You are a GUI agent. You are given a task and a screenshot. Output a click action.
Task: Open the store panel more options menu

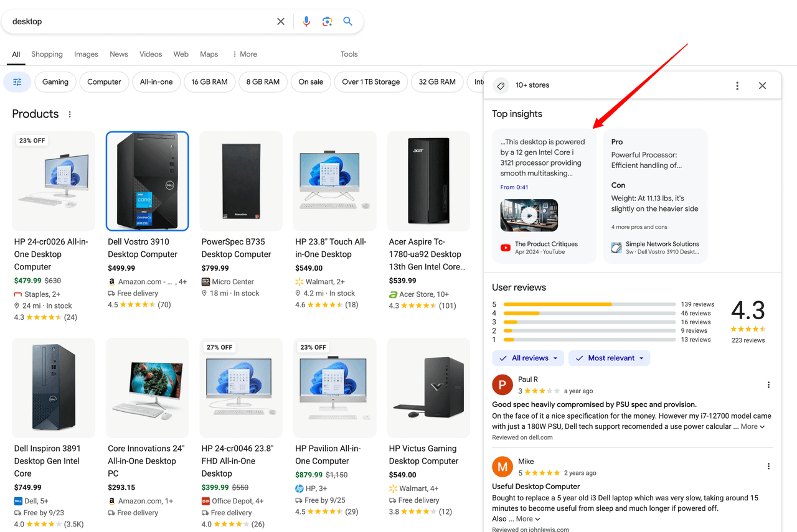[x=737, y=86]
